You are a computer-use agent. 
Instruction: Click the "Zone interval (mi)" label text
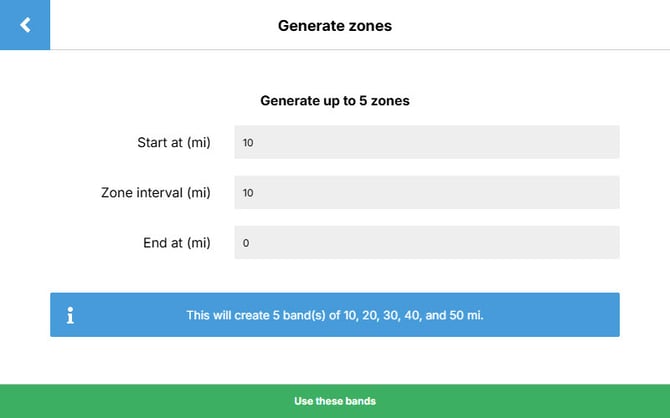click(x=156, y=192)
